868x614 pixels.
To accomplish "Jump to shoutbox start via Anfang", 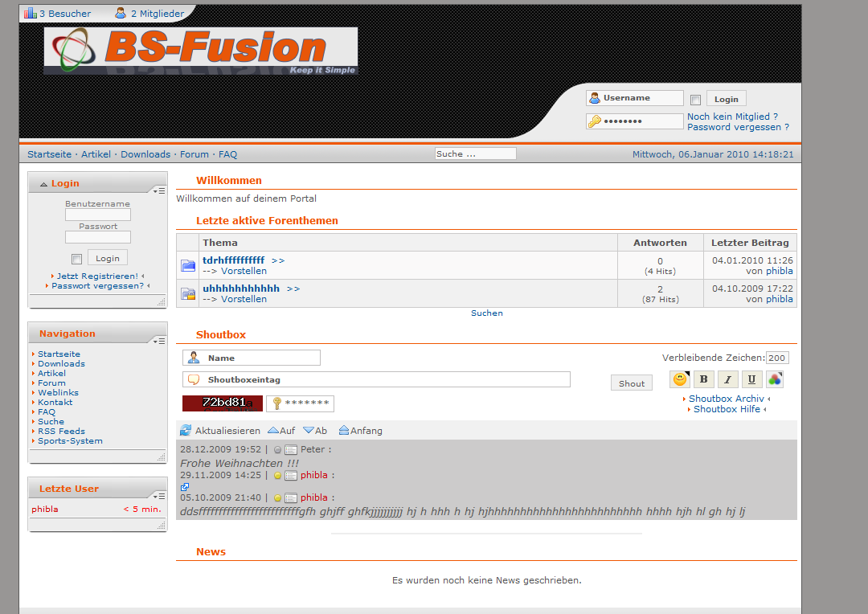I will [344, 431].
